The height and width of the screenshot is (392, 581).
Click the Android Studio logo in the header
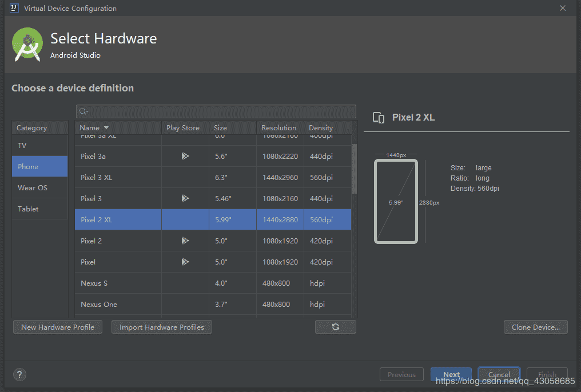(x=27, y=44)
